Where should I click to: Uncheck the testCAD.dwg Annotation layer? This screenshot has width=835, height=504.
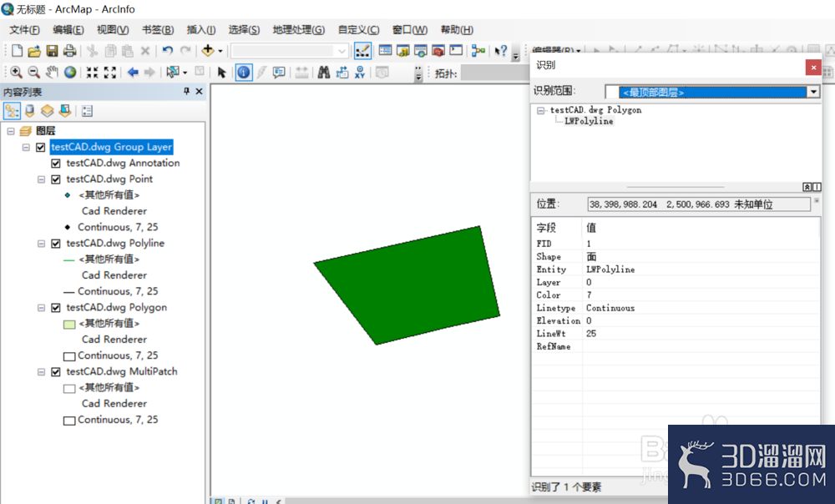55,164
